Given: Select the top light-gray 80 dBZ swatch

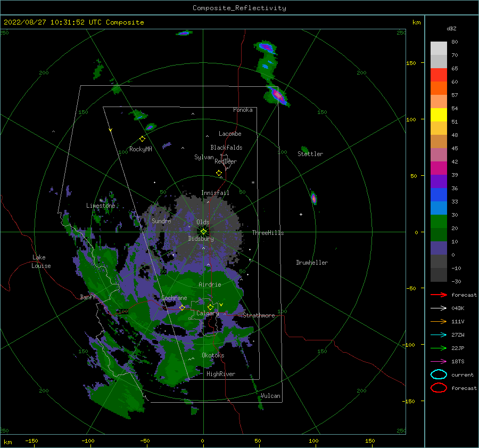Looking at the screenshot, I should pyautogui.click(x=439, y=48).
